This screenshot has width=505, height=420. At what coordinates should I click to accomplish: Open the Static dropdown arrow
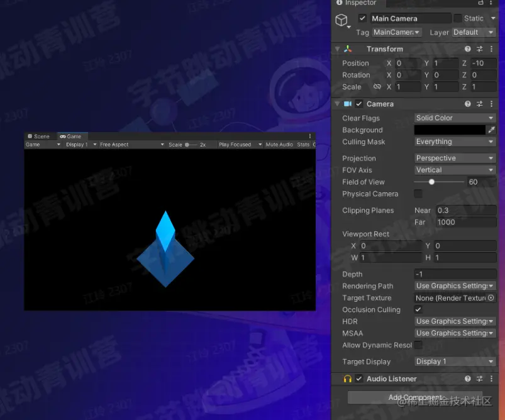pos(493,18)
